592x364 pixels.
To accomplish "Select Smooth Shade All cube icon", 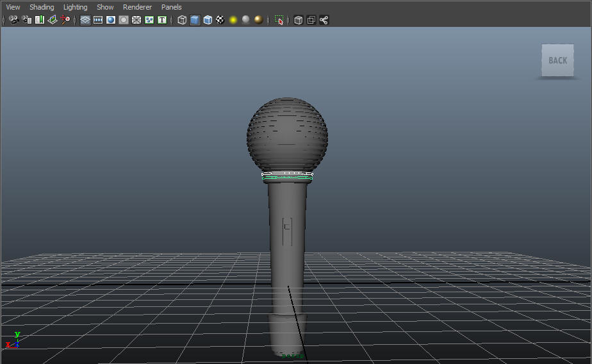I will point(195,20).
